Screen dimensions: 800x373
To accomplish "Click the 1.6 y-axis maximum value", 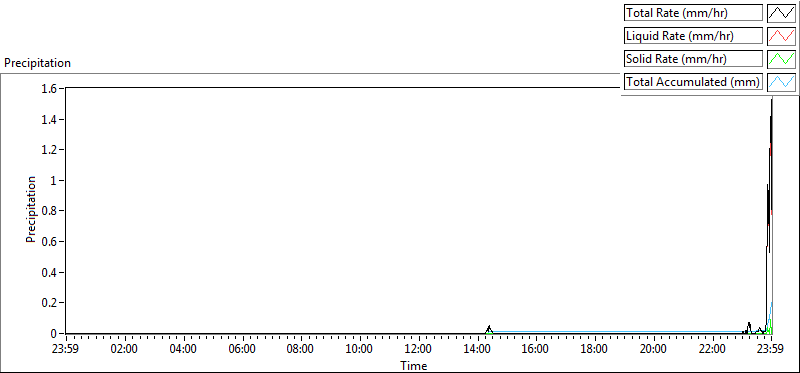I will [x=50, y=89].
